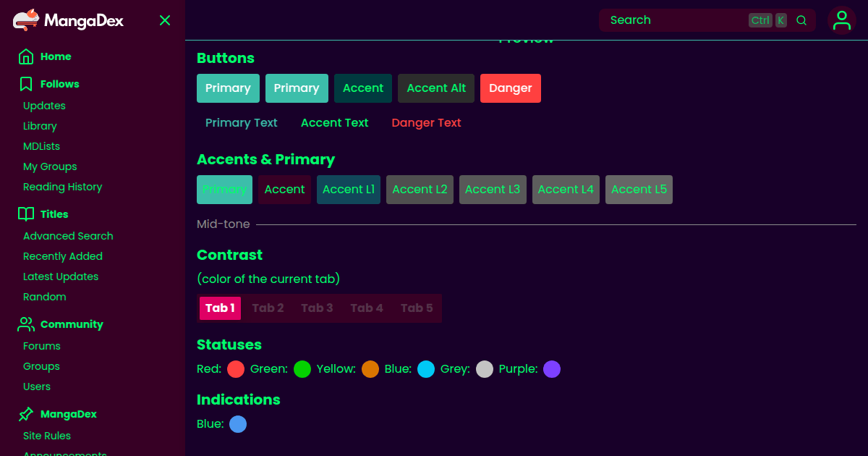Click the Danger Text button

tap(427, 123)
